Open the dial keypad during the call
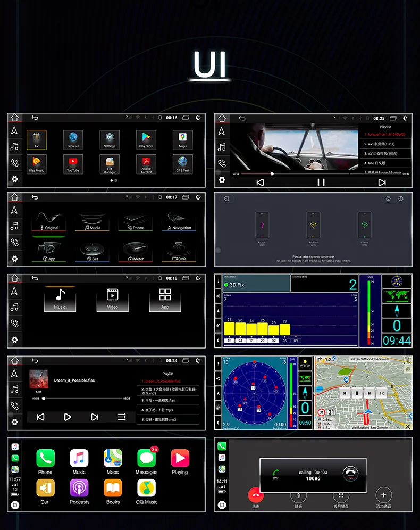Screen dimensions: 420x530 (341, 495)
